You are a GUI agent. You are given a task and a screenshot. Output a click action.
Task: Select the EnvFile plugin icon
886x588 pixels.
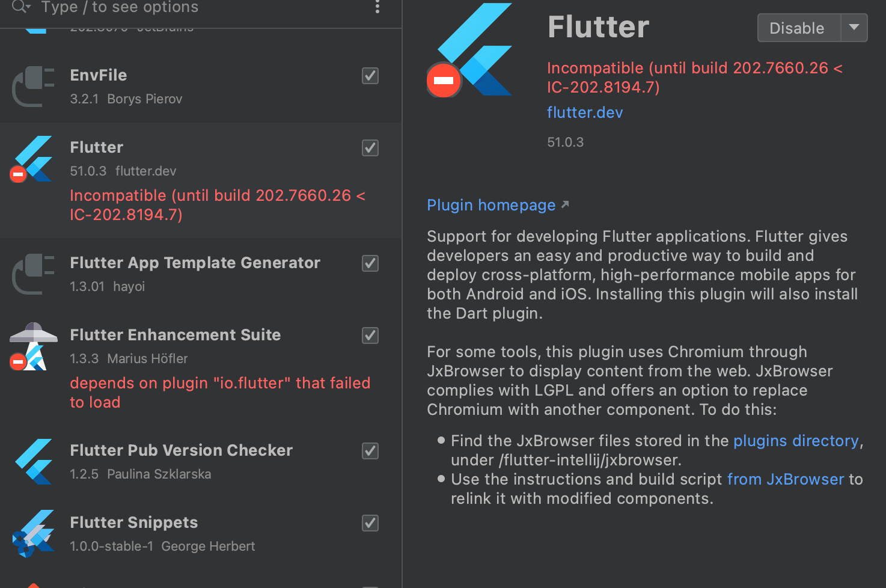click(32, 86)
